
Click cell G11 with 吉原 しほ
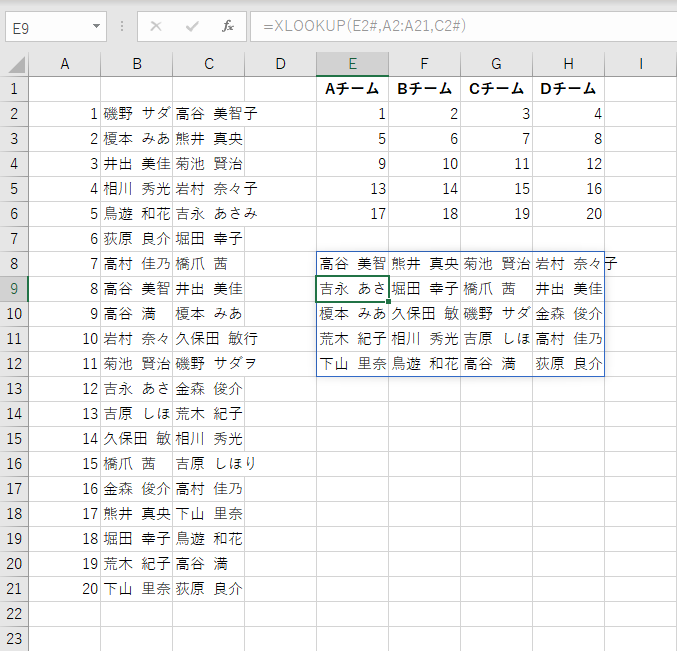497,339
